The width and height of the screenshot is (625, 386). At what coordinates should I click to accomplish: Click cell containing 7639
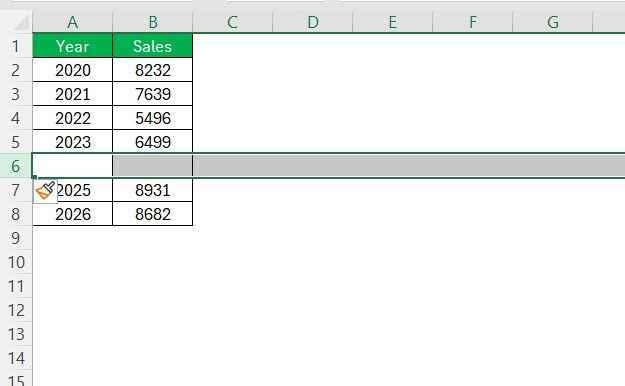(x=153, y=94)
